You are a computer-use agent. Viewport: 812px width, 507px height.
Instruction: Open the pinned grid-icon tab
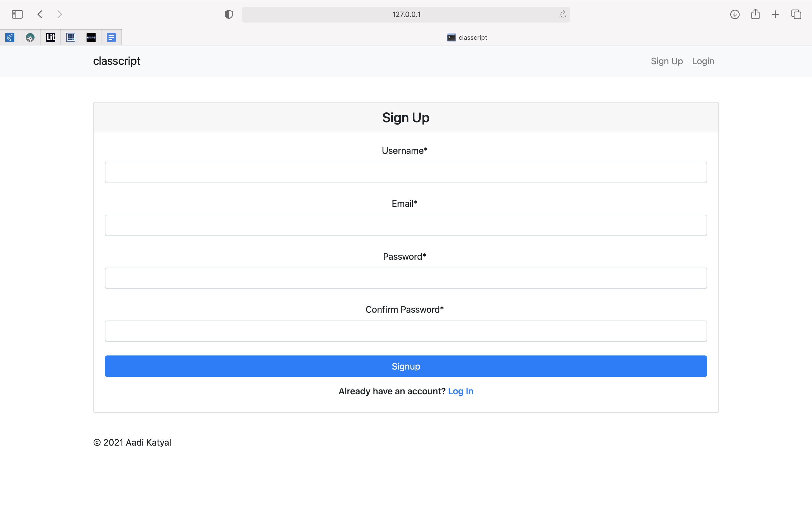coord(71,37)
